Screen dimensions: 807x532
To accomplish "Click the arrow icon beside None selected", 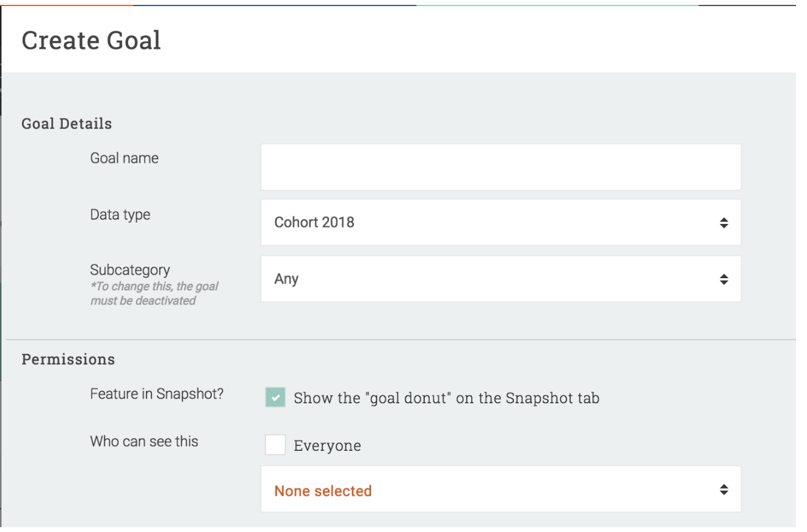I will pyautogui.click(x=723, y=490).
